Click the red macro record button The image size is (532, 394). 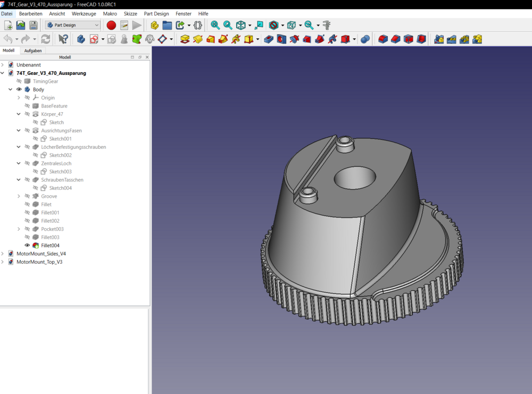pos(111,25)
